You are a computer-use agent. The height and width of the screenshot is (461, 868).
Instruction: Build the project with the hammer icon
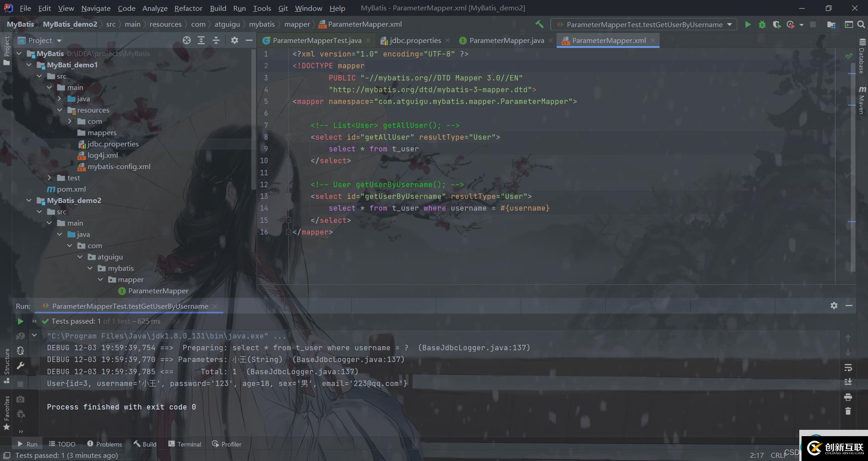(539, 24)
